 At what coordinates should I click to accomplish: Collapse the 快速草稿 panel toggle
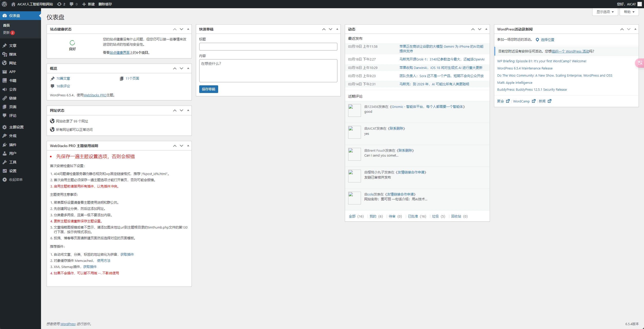click(x=337, y=29)
